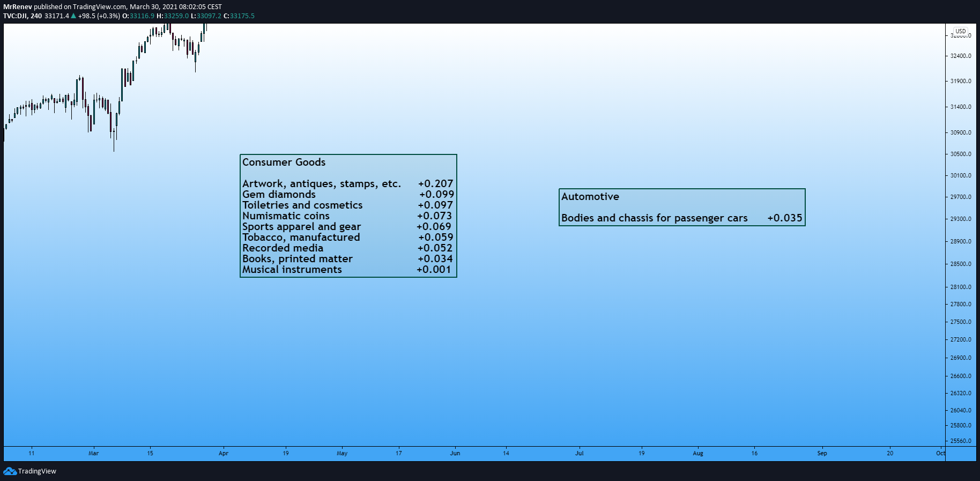Click the TradingView cloud logo icon

point(10,471)
